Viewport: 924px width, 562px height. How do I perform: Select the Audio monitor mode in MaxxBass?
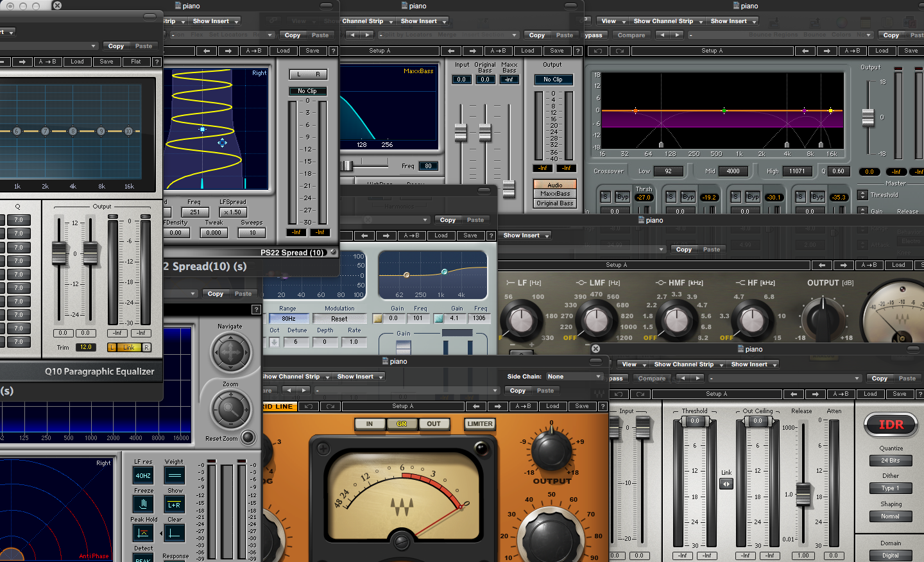point(555,185)
